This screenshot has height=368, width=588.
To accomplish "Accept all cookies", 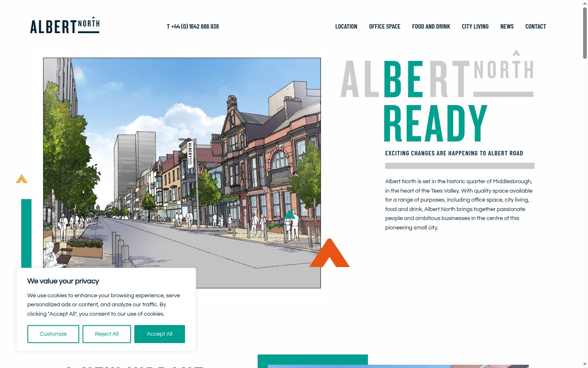I will tap(160, 334).
